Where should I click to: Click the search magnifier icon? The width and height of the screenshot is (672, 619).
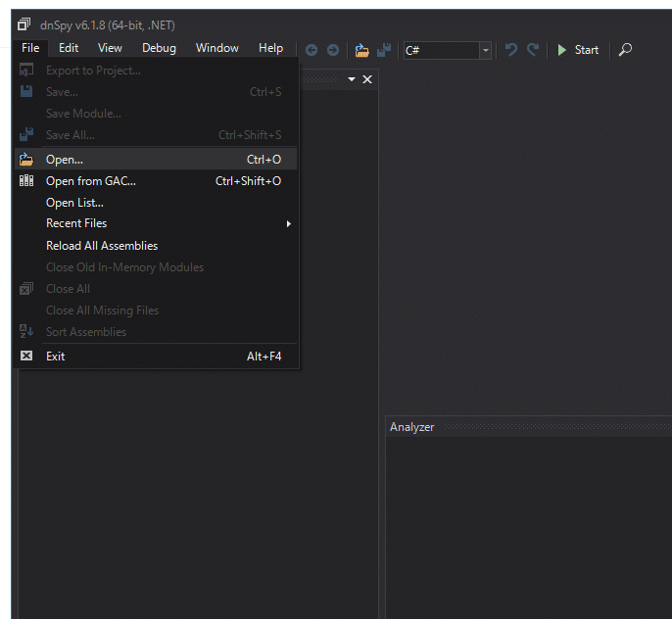coord(625,50)
